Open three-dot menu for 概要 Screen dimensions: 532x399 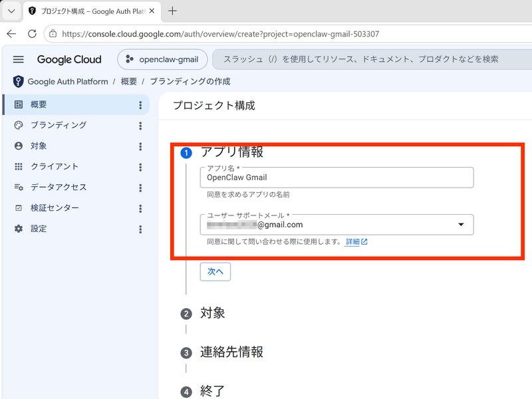[140, 105]
